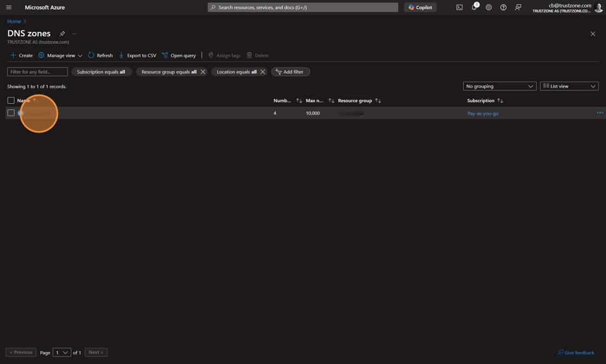Open Copilot

(420, 8)
